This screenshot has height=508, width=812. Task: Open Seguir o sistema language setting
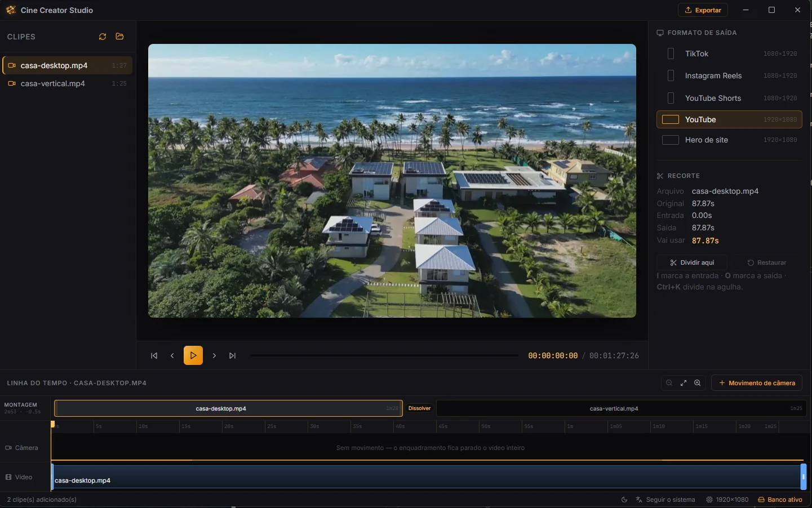click(x=665, y=500)
